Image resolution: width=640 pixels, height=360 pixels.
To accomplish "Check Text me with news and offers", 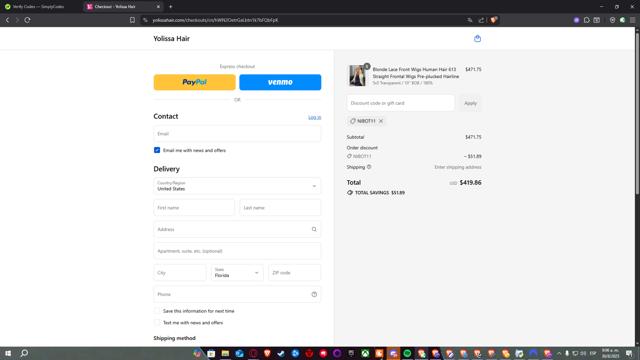I will pos(157,322).
